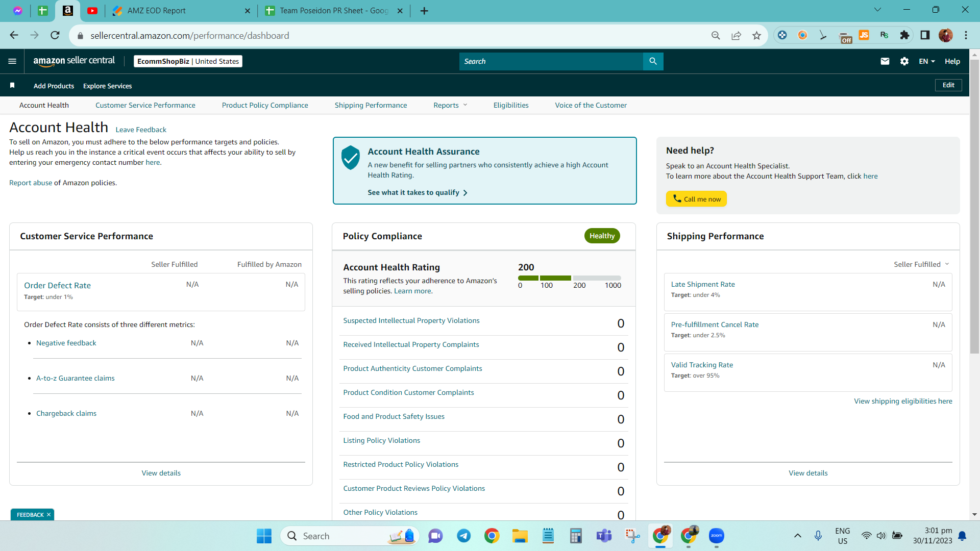Click the Call me now button
Screen dimensions: 980x551
coord(696,199)
